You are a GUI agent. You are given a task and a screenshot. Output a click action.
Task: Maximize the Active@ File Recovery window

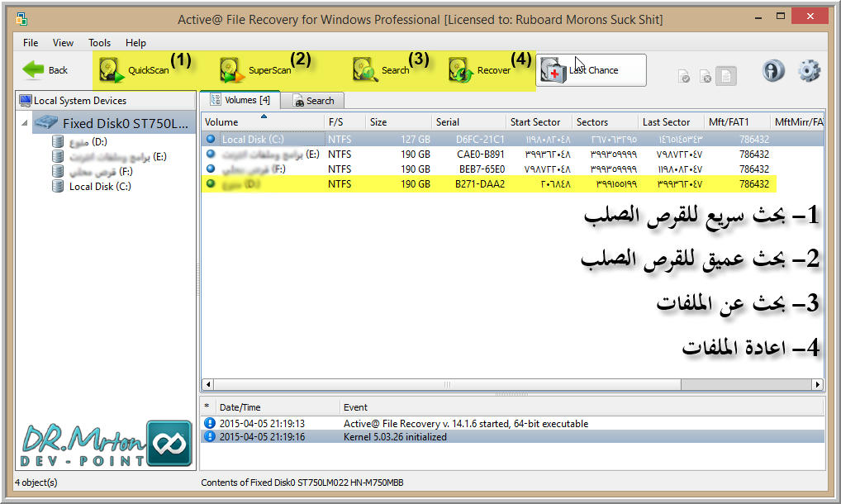tap(781, 17)
